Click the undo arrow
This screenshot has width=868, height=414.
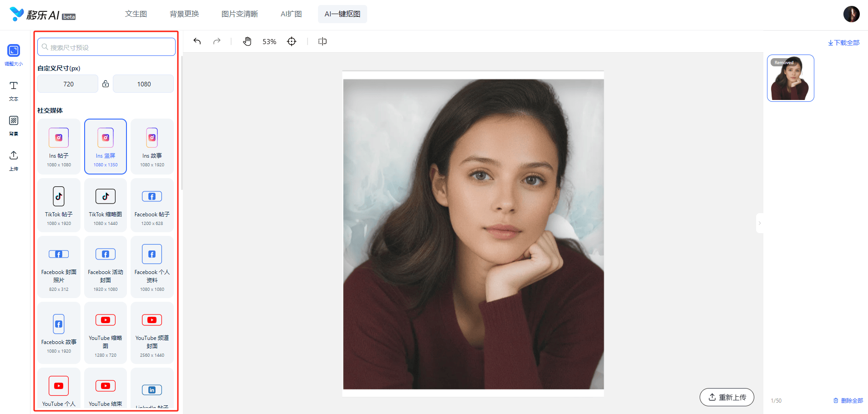(197, 41)
